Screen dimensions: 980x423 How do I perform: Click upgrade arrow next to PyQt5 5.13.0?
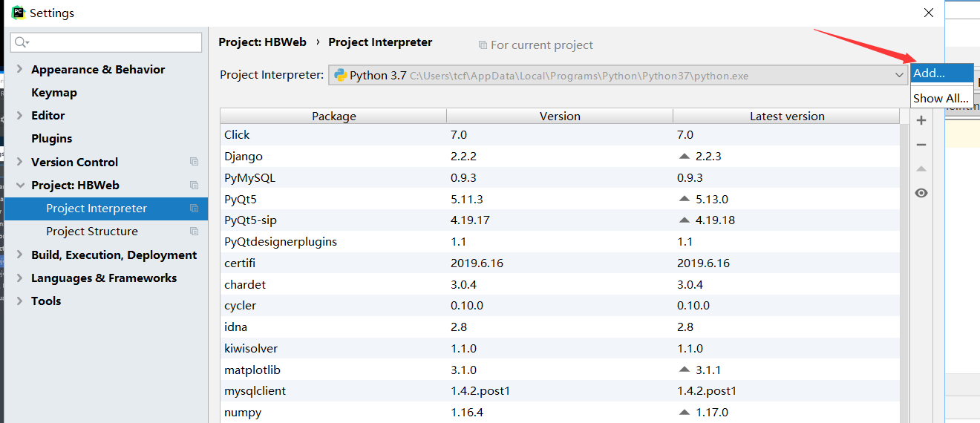click(684, 199)
